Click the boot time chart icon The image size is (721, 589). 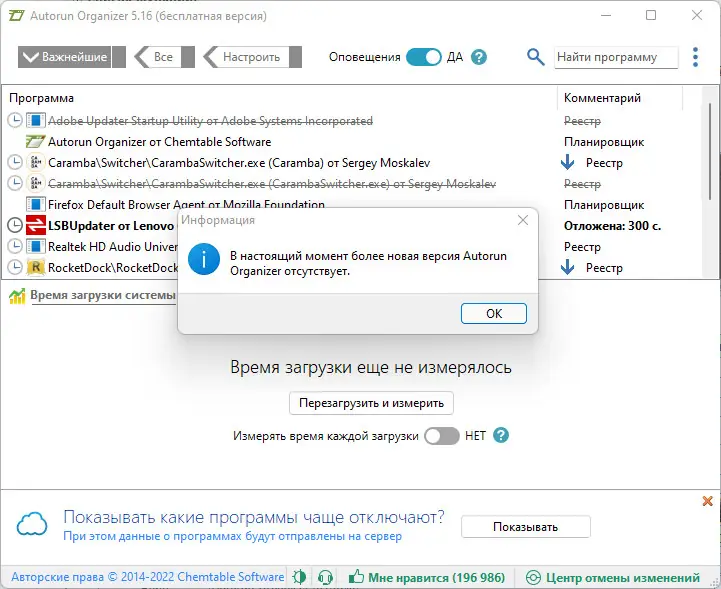pyautogui.click(x=17, y=296)
